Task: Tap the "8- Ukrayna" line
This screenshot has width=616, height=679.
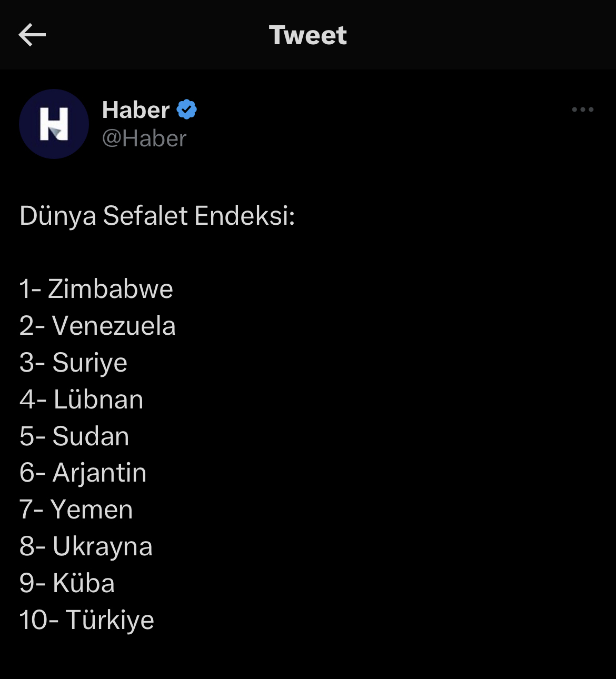Action: (86, 546)
